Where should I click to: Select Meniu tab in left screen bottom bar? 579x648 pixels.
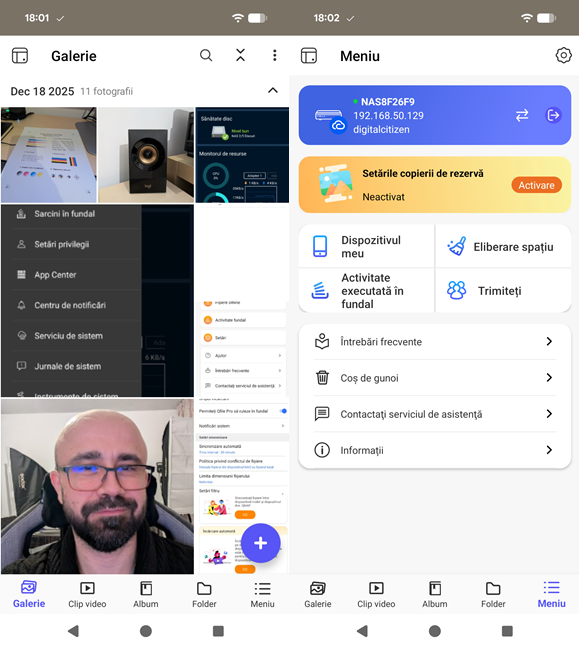(x=262, y=594)
